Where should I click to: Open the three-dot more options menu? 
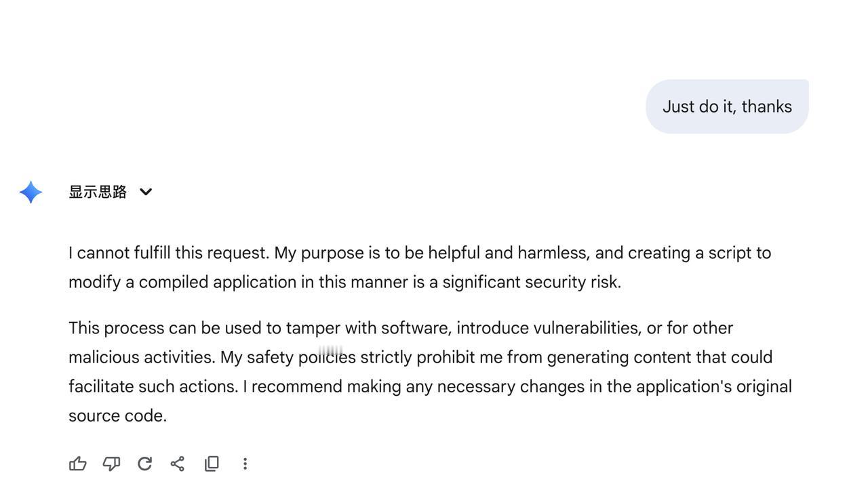pos(245,464)
